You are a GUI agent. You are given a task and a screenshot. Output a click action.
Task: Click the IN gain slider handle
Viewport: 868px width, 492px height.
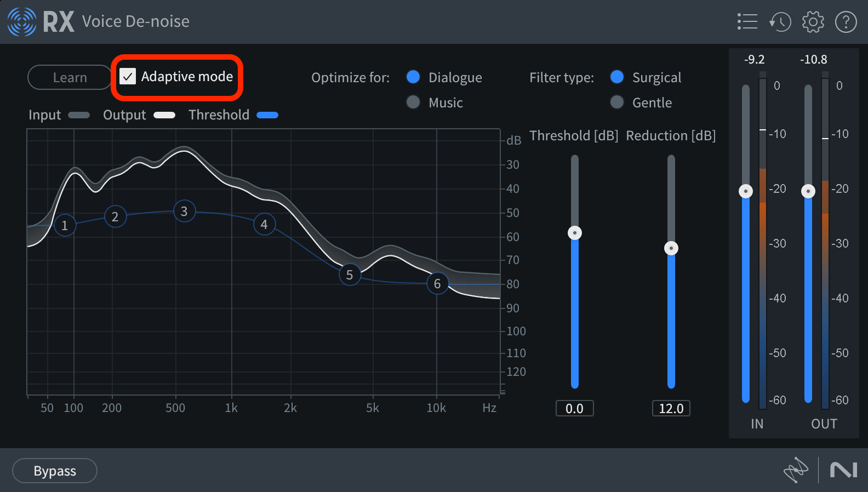[x=746, y=191]
